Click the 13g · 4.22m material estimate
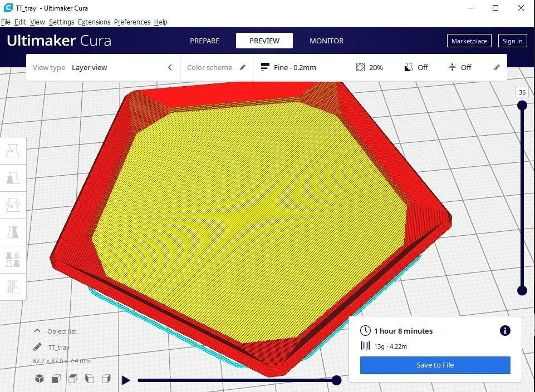 [390, 346]
